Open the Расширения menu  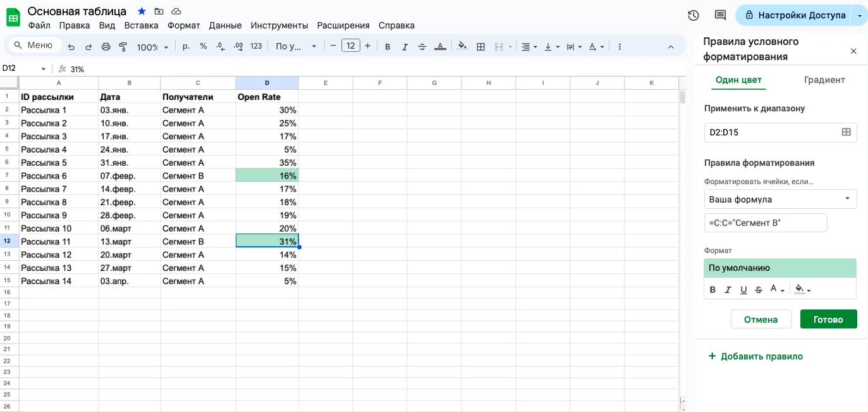(x=343, y=25)
